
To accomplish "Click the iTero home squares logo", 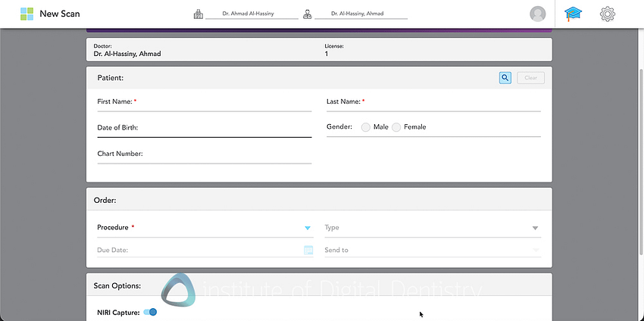I will 27,14.
